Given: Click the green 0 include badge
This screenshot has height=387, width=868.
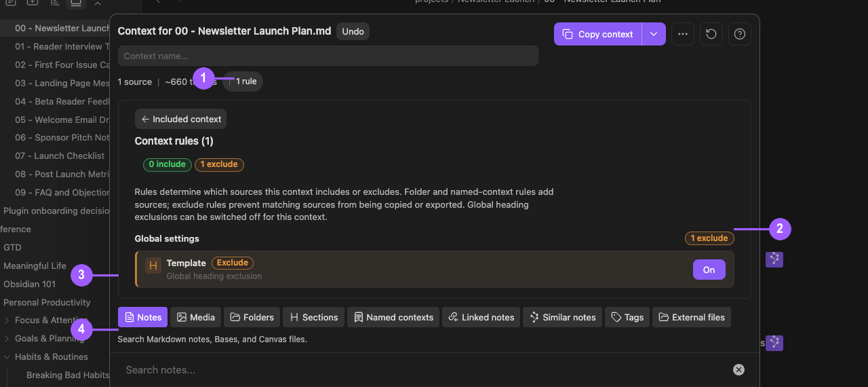Looking at the screenshot, I should pos(167,164).
